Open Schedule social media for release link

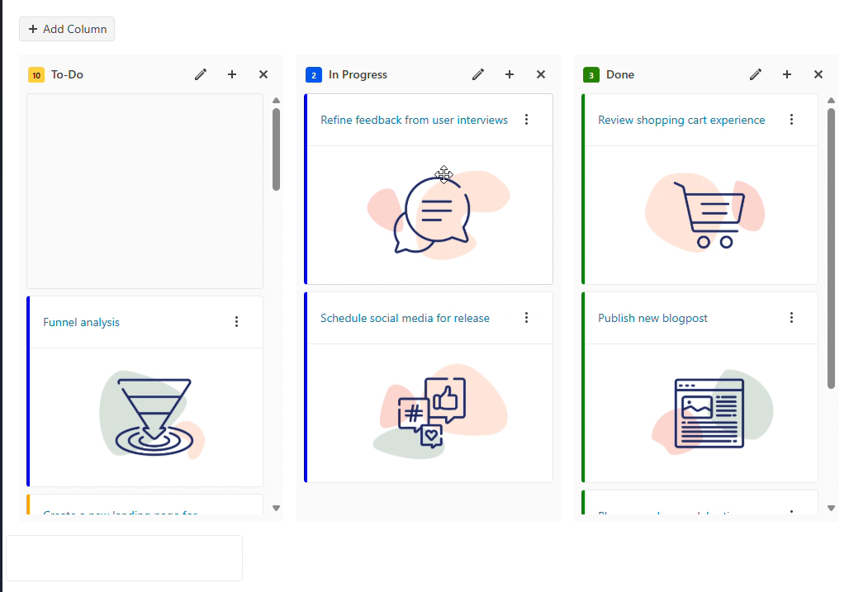(405, 318)
